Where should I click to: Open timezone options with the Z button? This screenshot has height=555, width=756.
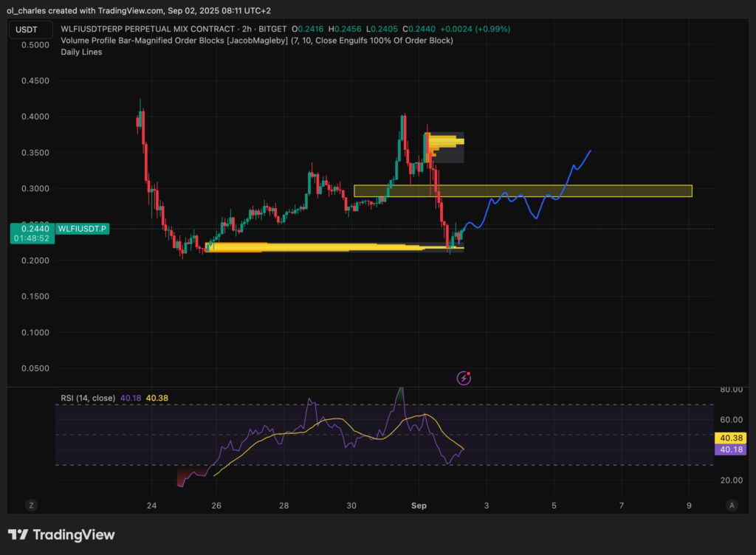31,505
